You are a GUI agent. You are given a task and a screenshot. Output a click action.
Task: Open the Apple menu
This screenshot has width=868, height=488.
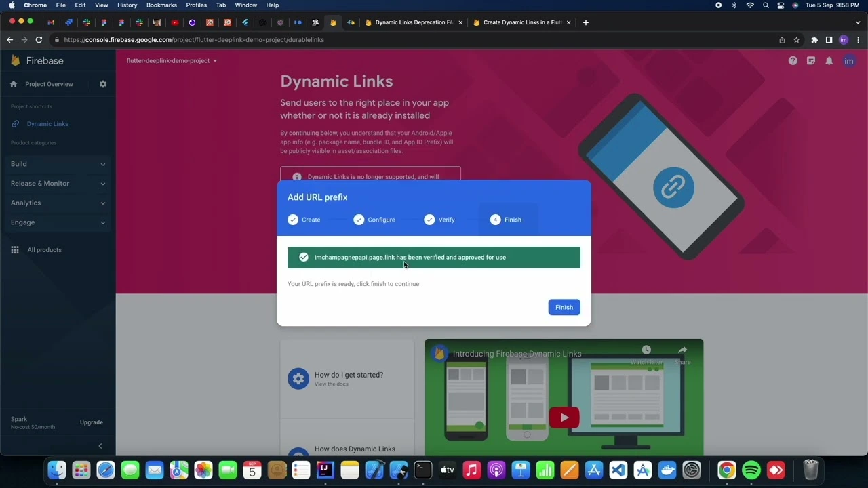[x=12, y=5]
